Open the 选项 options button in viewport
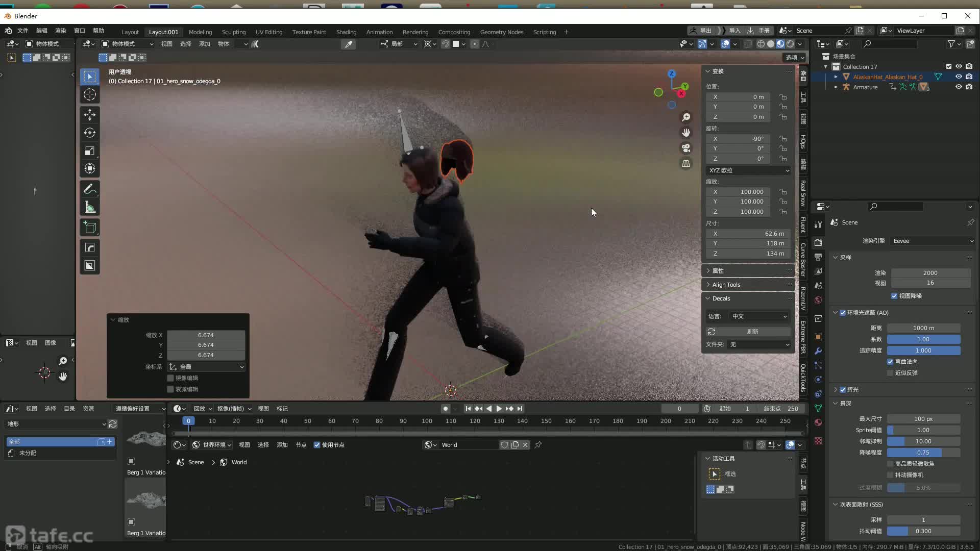This screenshot has width=980, height=551. pos(795,58)
